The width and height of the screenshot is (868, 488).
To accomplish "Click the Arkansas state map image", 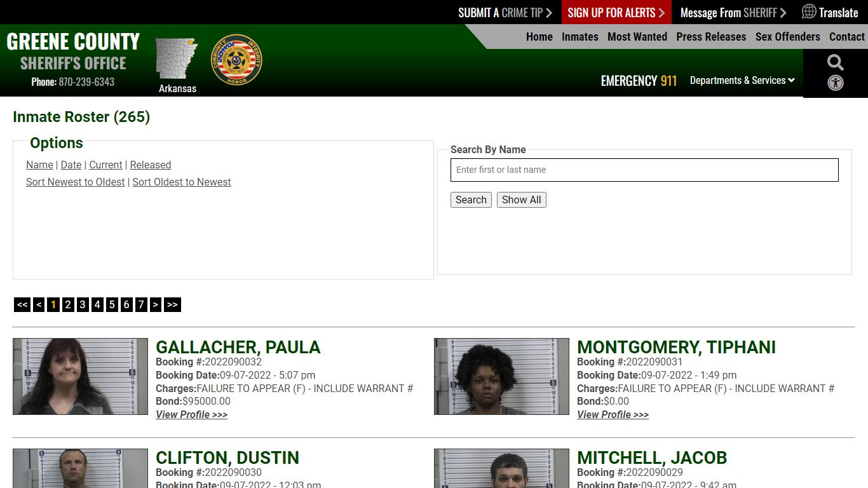I will [177, 58].
